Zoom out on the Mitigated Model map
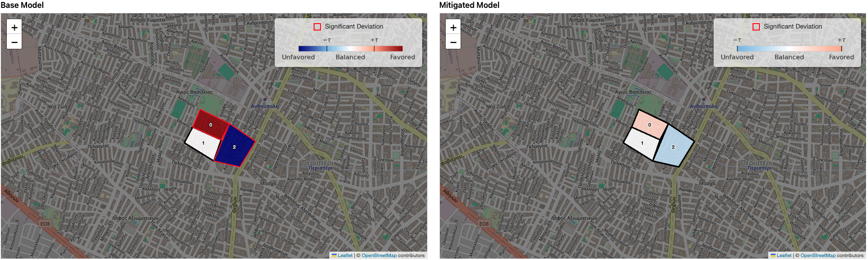The height and width of the screenshot is (260, 868). [x=453, y=42]
